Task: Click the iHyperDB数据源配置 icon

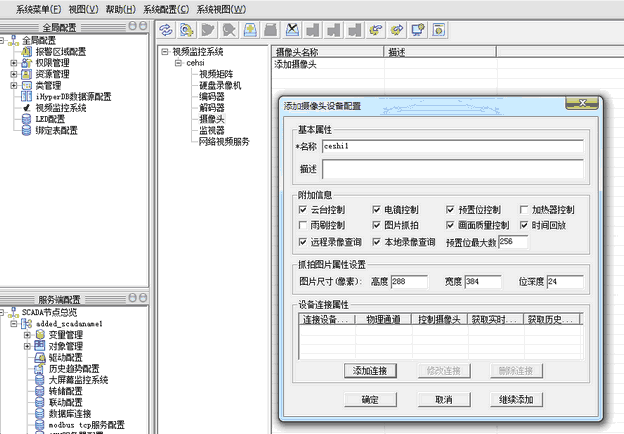Action: pyautogui.click(x=26, y=96)
